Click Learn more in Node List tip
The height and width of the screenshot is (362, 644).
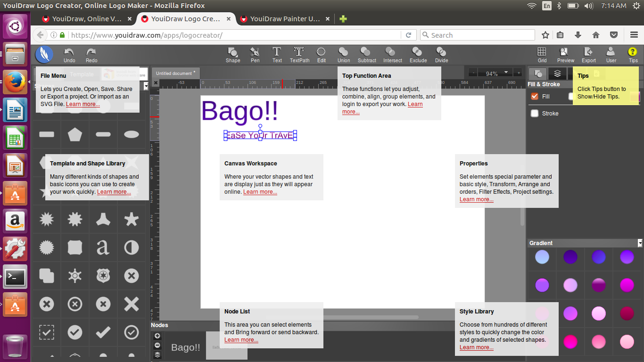[x=241, y=340]
